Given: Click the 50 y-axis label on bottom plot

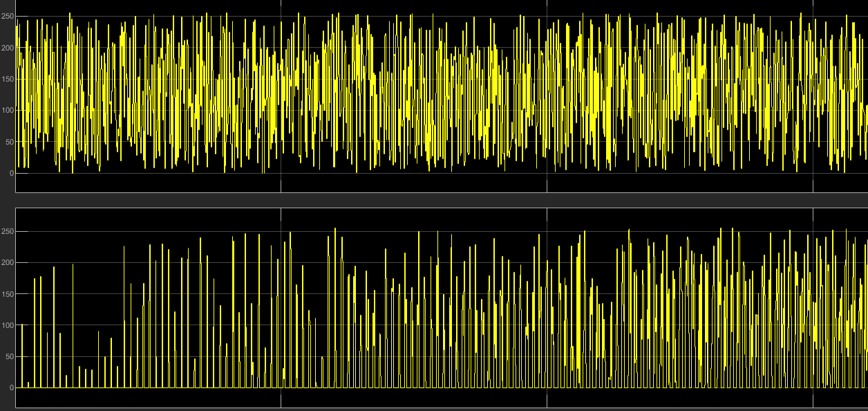Looking at the screenshot, I should [9, 357].
